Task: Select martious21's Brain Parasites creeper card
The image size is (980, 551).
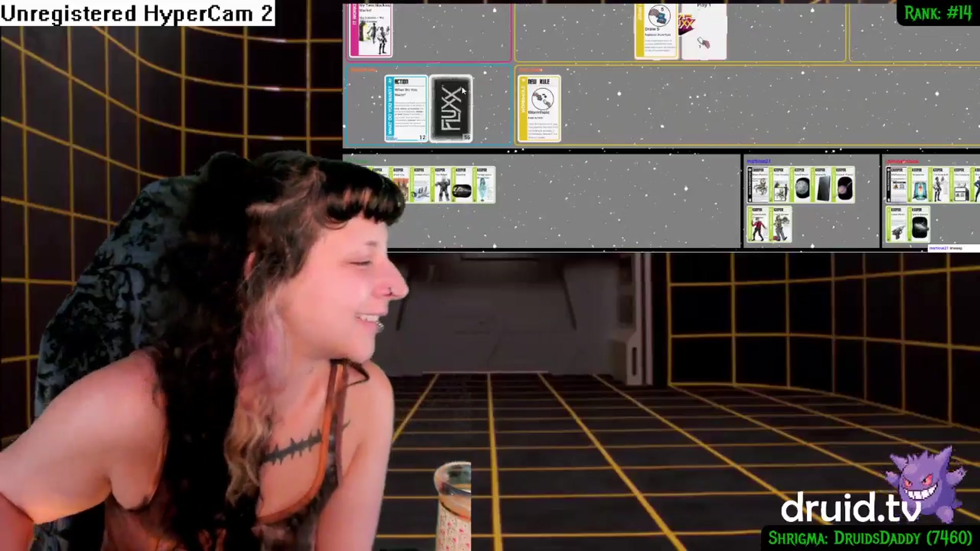Action: coord(758,185)
